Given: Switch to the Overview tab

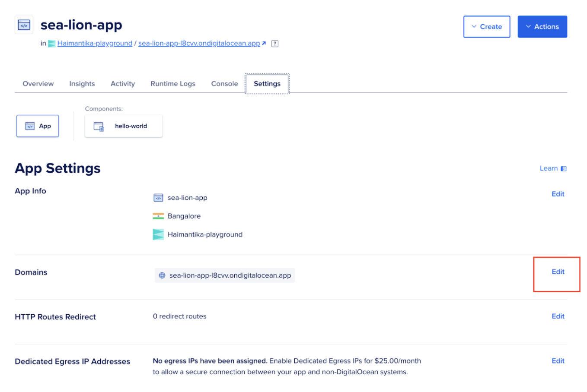Looking at the screenshot, I should [x=38, y=84].
